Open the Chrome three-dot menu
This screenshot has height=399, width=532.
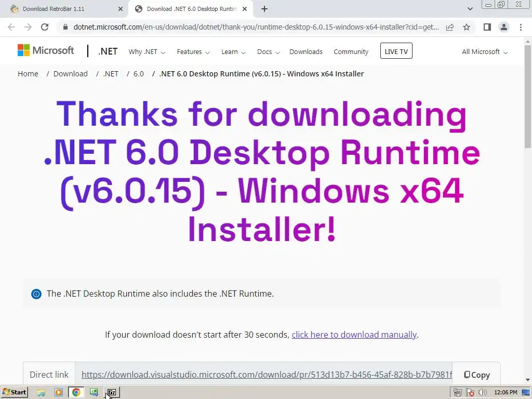pos(521,27)
